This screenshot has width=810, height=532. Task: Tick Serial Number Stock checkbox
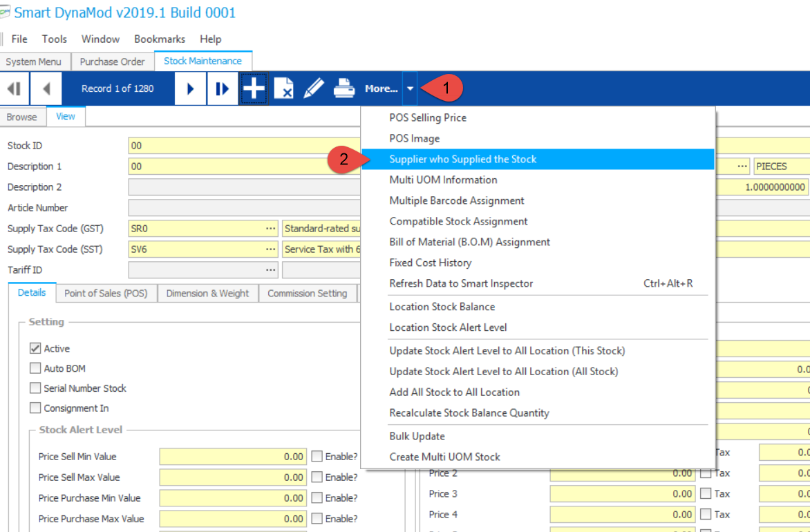[35, 388]
